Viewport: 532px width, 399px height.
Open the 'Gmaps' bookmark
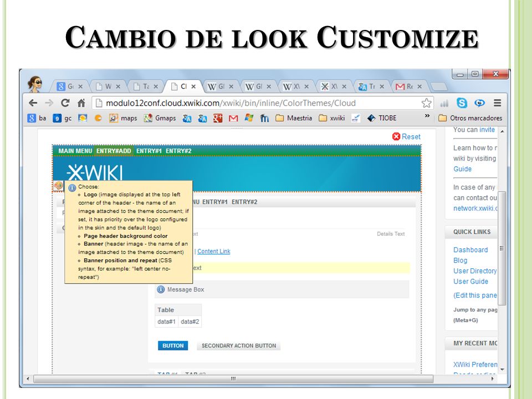coord(160,118)
